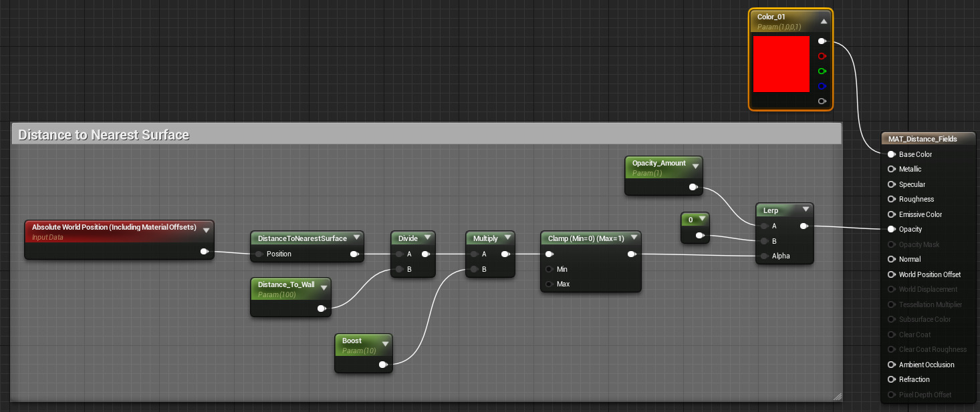Image resolution: width=980 pixels, height=412 pixels.
Task: Click the Lerp node Alpha input pin
Action: click(764, 256)
